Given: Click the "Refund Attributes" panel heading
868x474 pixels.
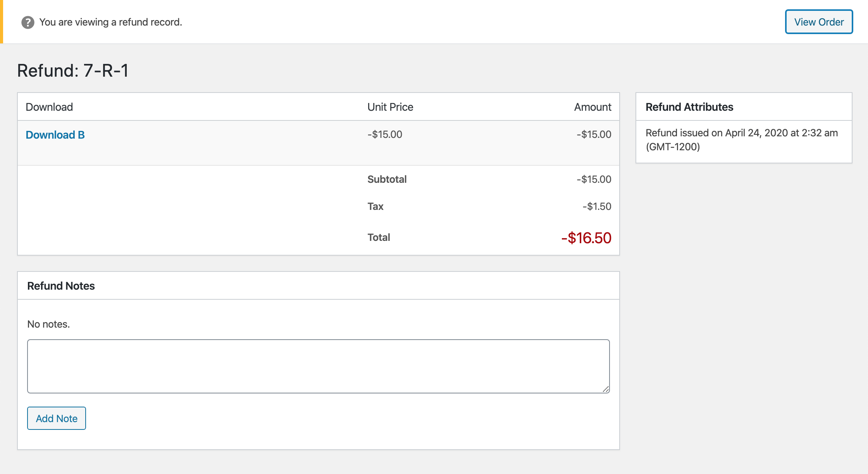Looking at the screenshot, I should 689,107.
